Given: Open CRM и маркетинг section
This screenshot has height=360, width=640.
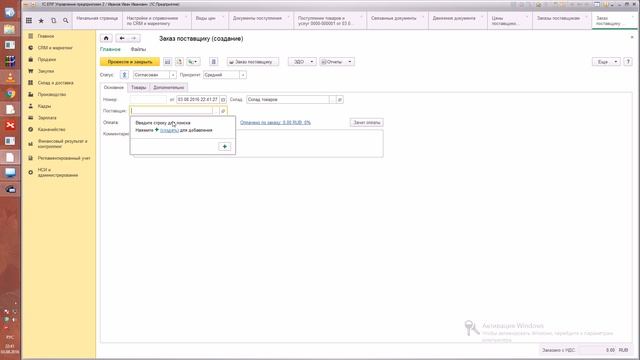Looking at the screenshot, I should (55, 48).
